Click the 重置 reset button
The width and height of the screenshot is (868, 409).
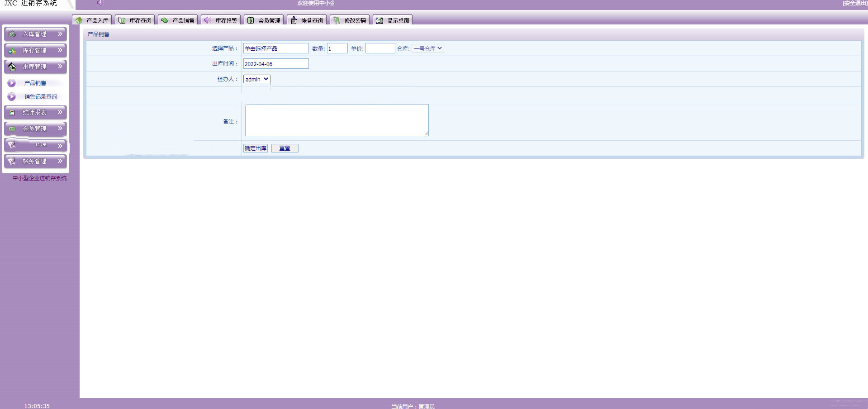285,148
